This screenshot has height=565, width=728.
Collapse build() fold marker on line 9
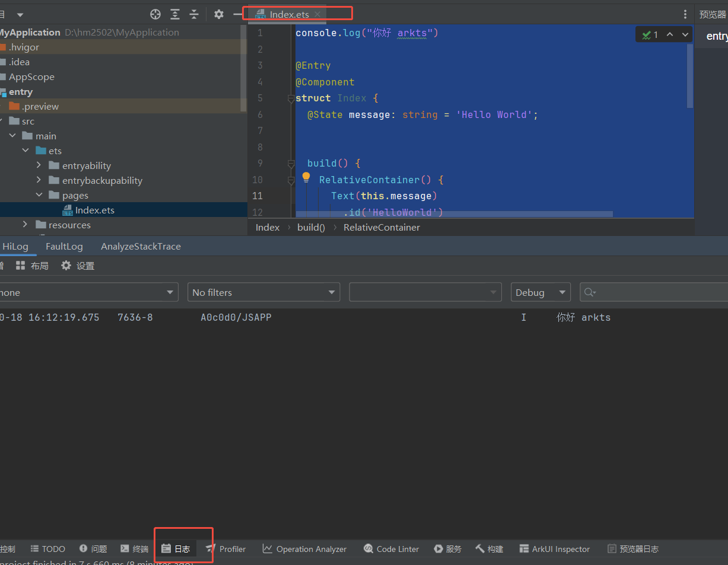291,164
